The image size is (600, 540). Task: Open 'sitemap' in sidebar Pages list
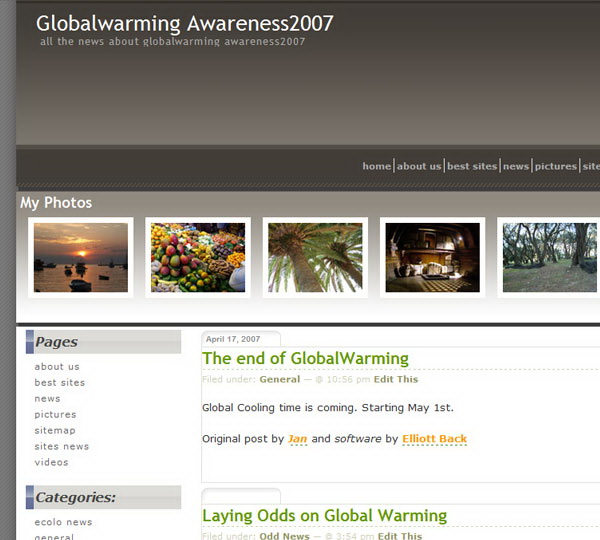click(55, 431)
